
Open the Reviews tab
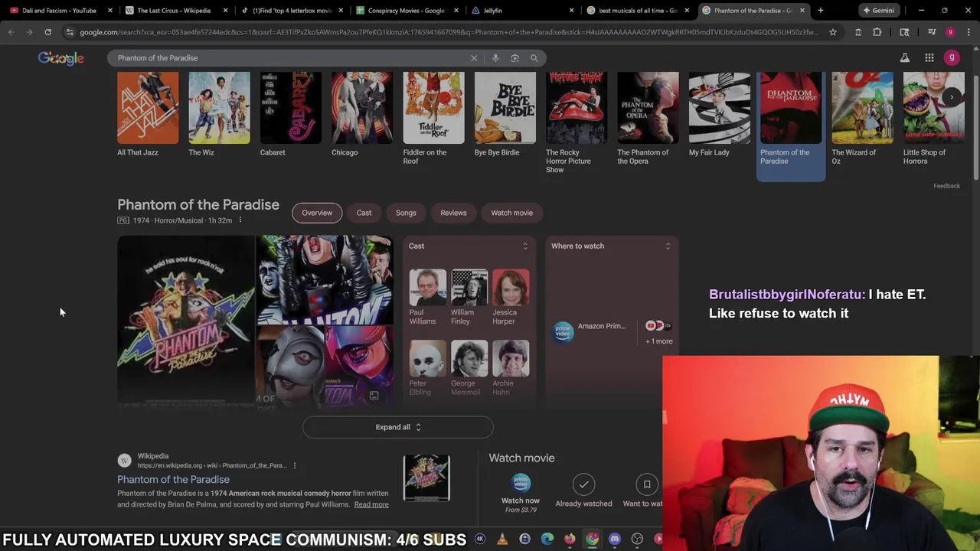click(x=453, y=213)
